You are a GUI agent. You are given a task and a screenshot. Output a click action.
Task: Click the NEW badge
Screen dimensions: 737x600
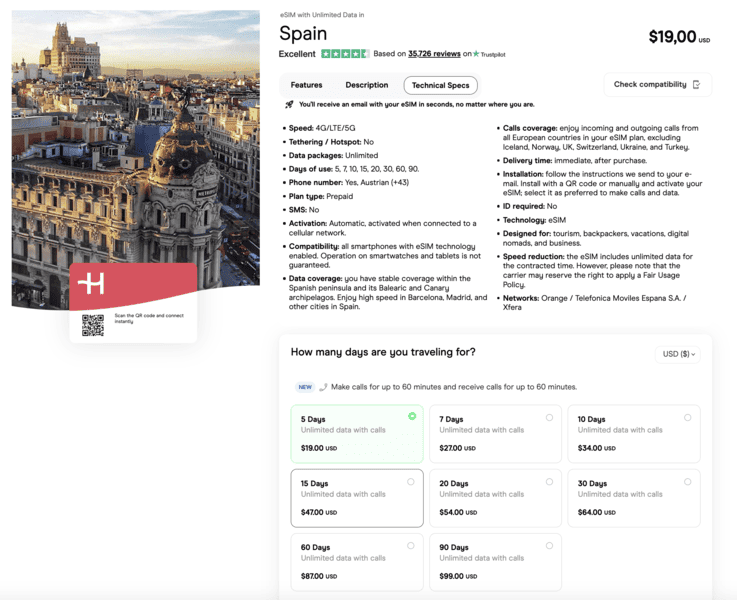(x=305, y=387)
